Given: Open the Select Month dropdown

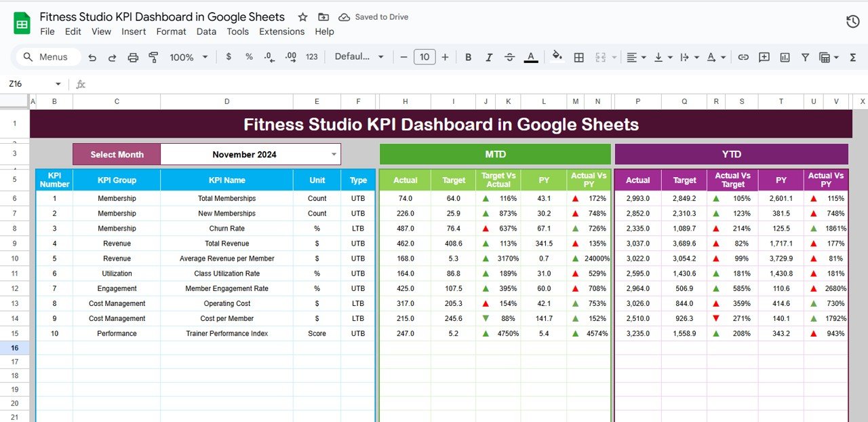Looking at the screenshot, I should click(334, 154).
